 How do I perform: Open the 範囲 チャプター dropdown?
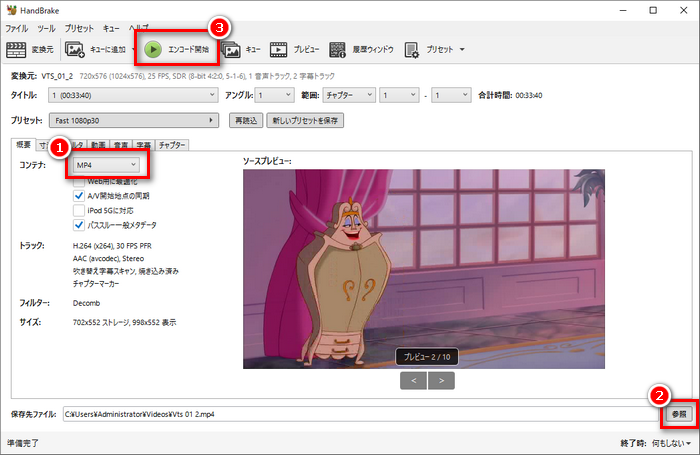(x=350, y=95)
